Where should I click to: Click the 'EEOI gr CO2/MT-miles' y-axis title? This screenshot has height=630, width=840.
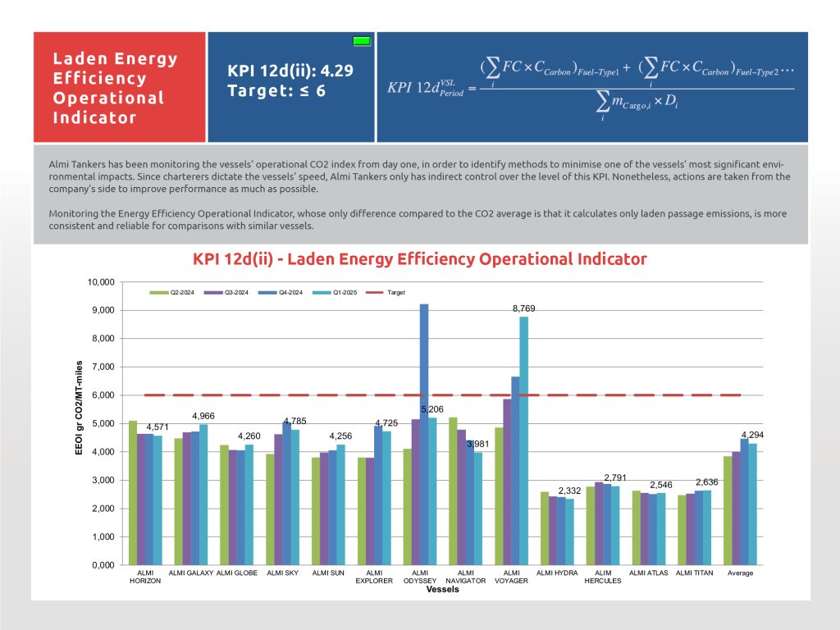click(x=80, y=408)
